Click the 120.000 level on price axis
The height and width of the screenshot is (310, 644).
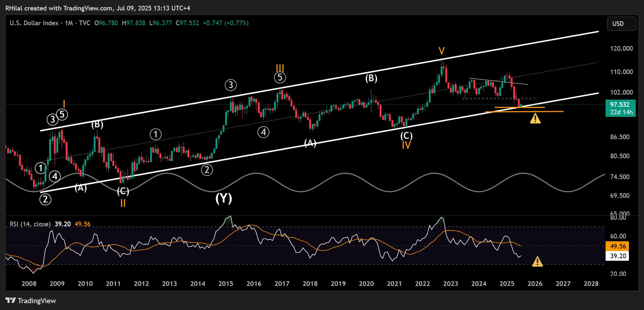[x=621, y=49]
